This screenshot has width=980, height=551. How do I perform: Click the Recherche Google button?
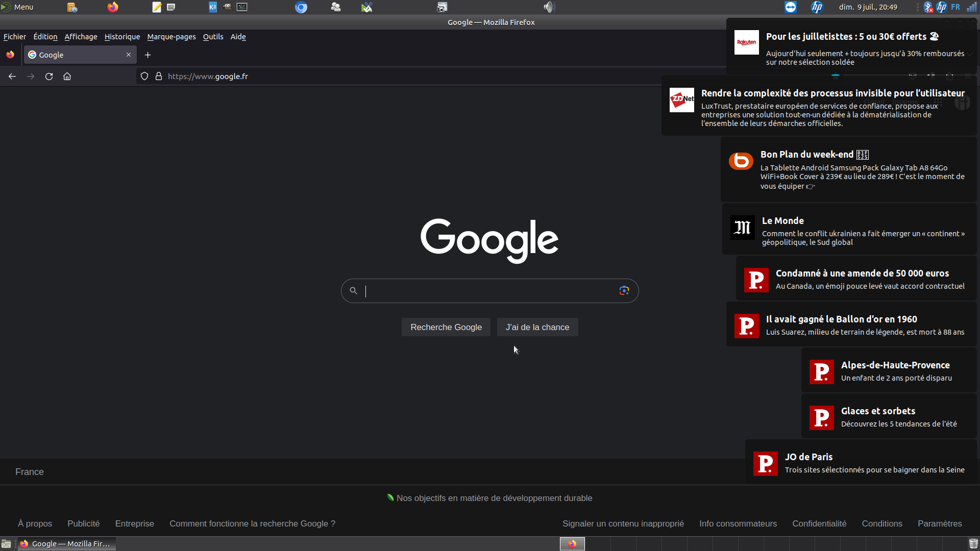pyautogui.click(x=446, y=327)
